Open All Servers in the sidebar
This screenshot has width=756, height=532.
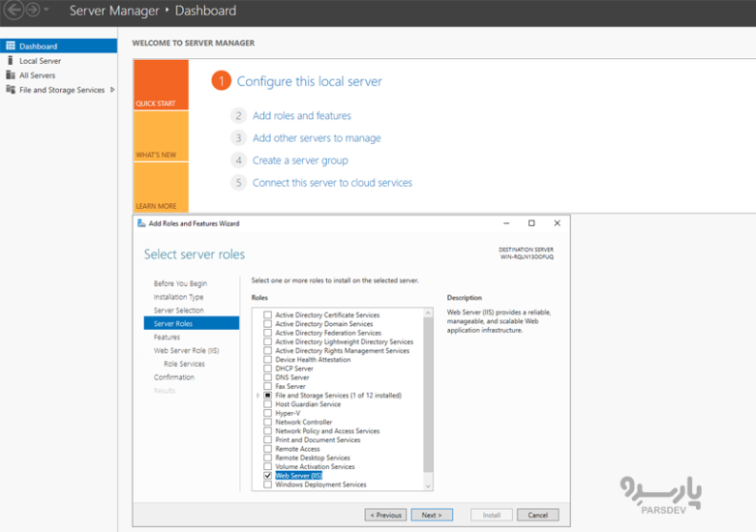[x=37, y=75]
